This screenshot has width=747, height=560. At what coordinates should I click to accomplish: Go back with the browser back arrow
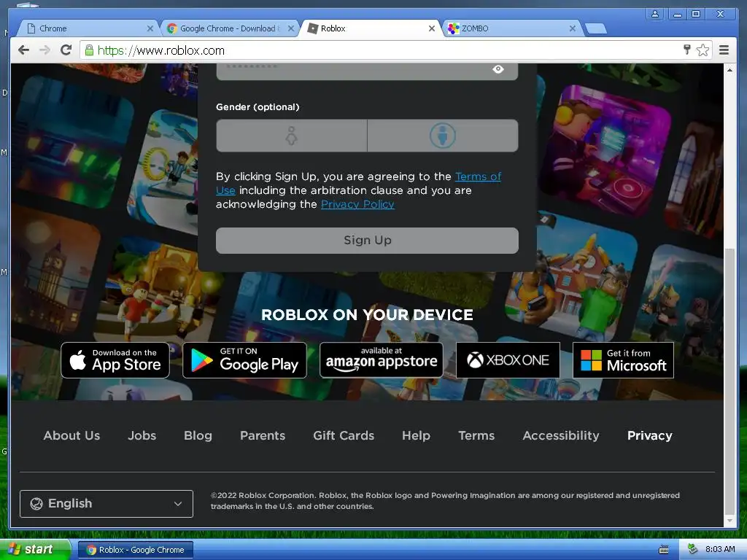pos(23,50)
